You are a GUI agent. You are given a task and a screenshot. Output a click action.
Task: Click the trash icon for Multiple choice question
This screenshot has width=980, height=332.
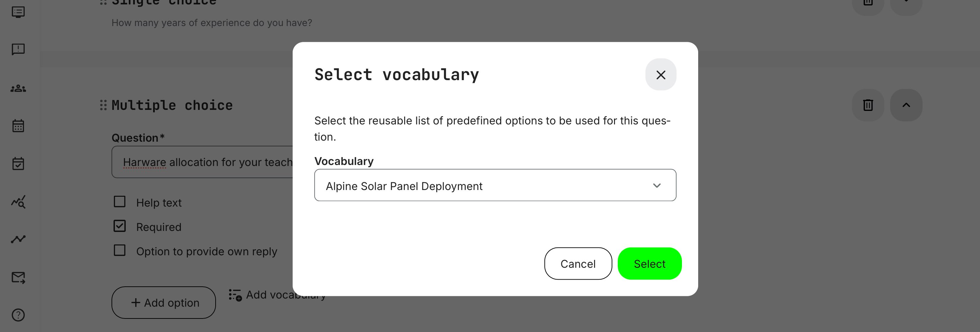(867, 105)
